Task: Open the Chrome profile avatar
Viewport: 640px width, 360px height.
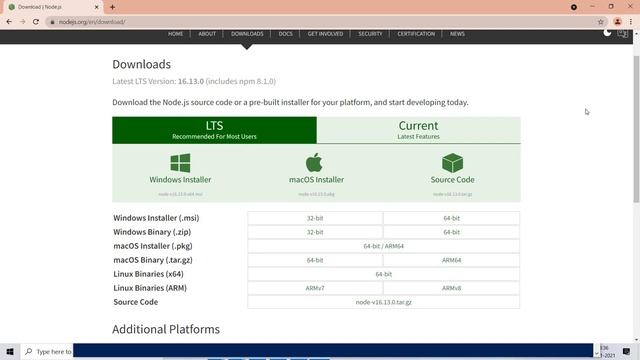Action: click(618, 22)
